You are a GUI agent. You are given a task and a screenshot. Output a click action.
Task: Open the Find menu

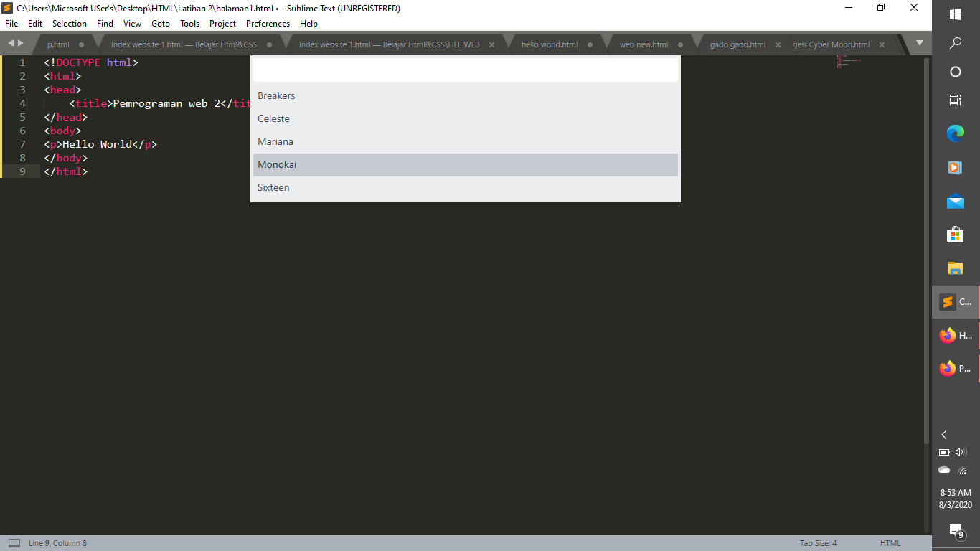point(105,24)
